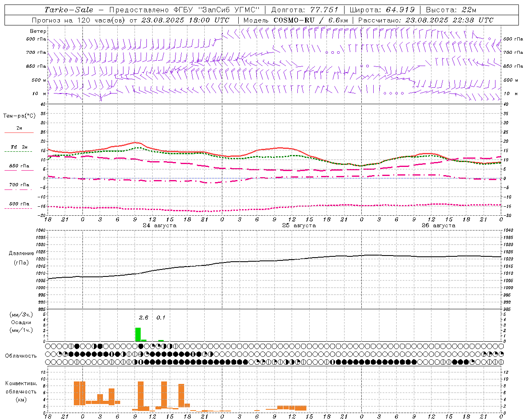Click the '700 гПа' wind level label at left
The width and height of the screenshot is (525, 420).
(36, 52)
